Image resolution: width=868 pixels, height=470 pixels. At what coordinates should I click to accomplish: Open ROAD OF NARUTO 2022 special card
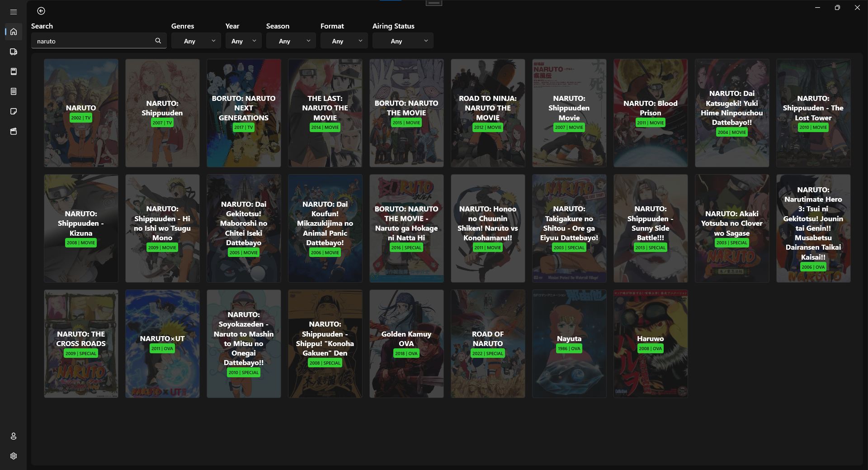(488, 344)
